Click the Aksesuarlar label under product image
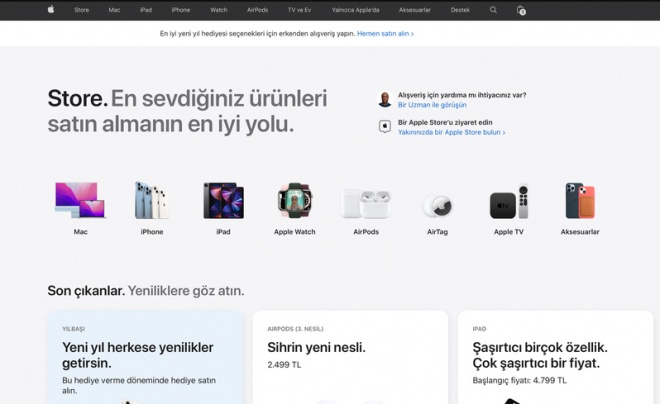The image size is (660, 404). [580, 232]
